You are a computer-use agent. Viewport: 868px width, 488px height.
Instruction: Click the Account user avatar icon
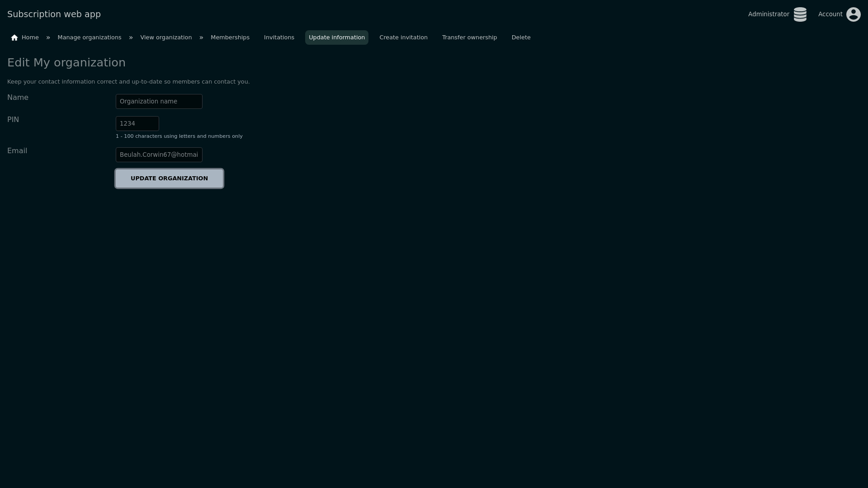click(853, 14)
